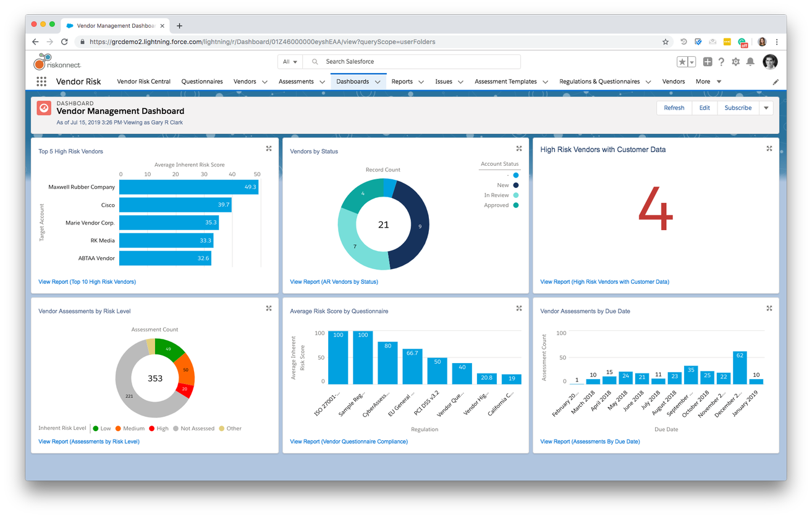The width and height of the screenshot is (812, 517).
Task: Open the Vendors tab dropdown chevron
Action: (264, 82)
